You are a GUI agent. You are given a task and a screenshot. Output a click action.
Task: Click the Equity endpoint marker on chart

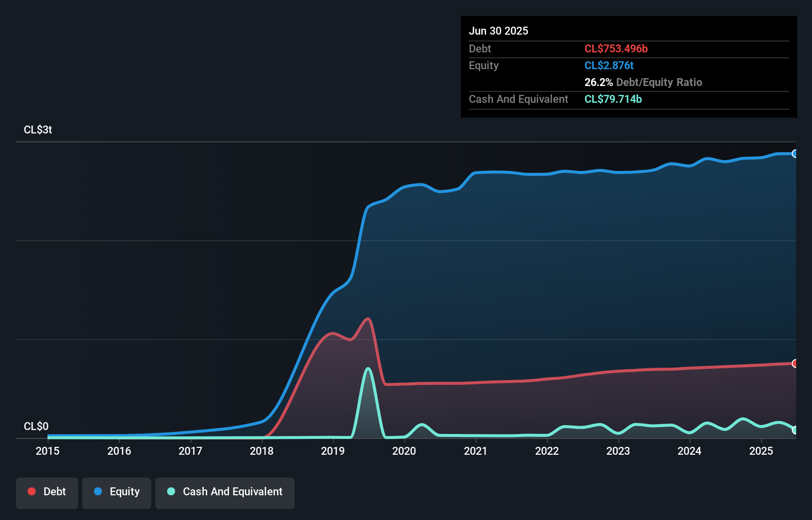795,154
